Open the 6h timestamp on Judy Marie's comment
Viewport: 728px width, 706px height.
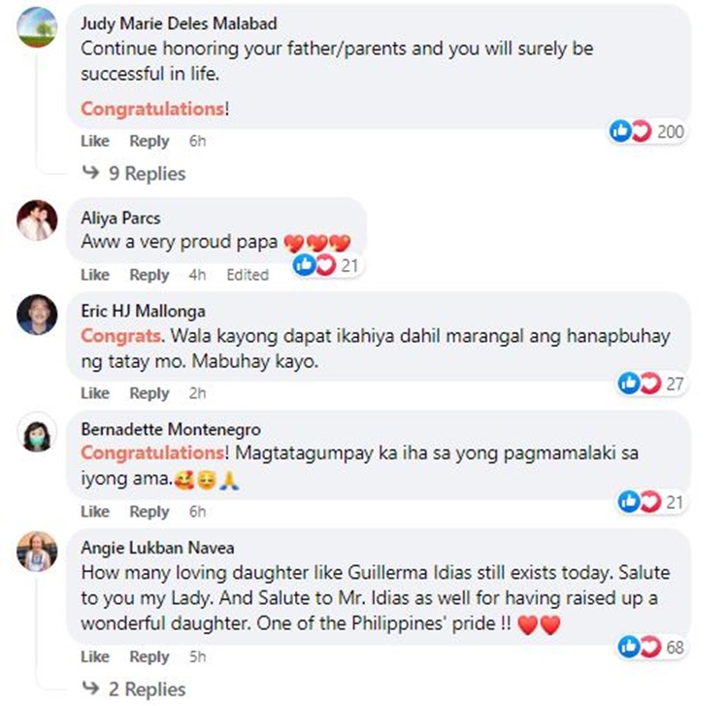coord(197,141)
